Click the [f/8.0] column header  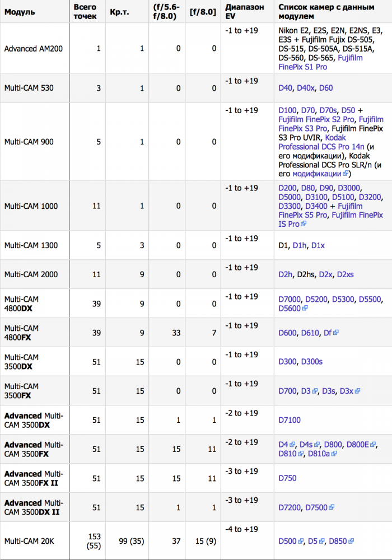coord(203,12)
